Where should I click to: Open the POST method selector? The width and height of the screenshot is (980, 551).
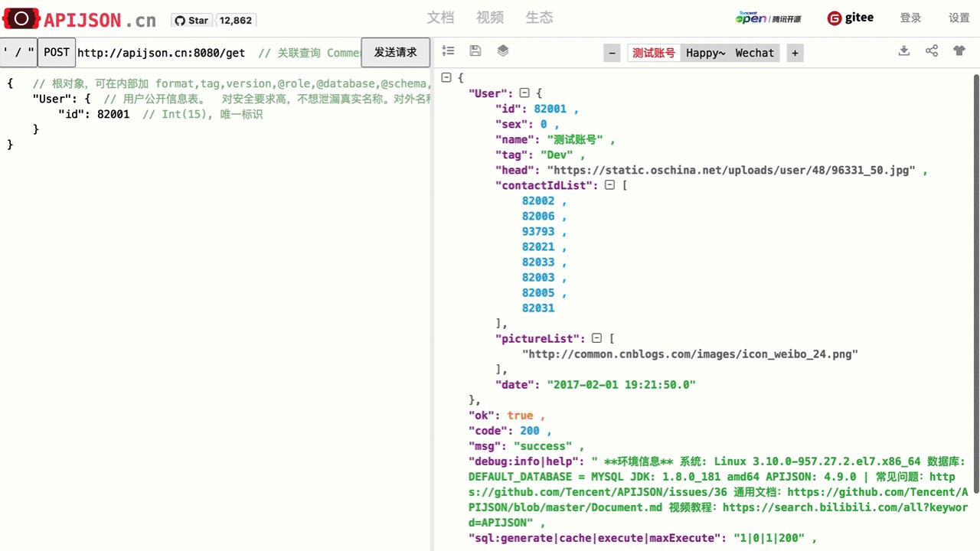56,52
